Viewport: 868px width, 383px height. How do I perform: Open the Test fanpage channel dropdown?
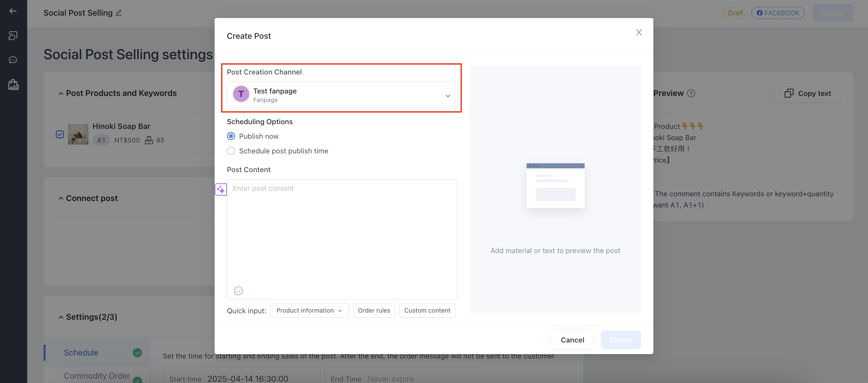tap(342, 95)
